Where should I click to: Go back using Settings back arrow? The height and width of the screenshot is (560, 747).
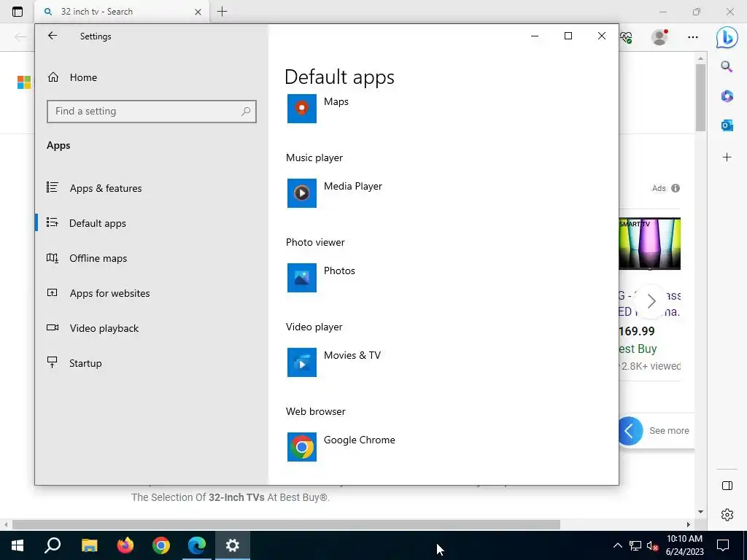pyautogui.click(x=53, y=36)
